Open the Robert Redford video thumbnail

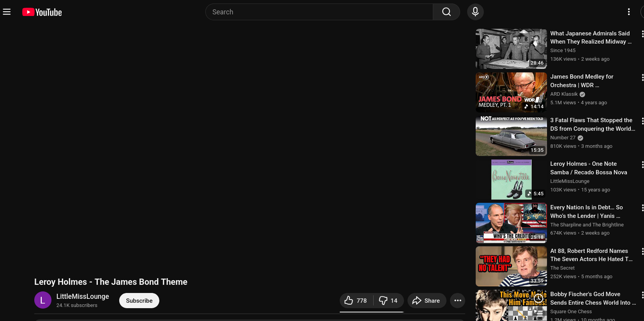[511, 267]
